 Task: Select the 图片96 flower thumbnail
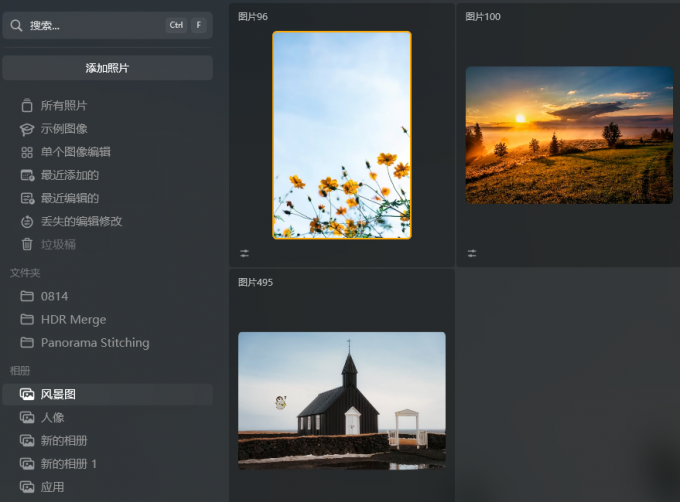pos(342,135)
